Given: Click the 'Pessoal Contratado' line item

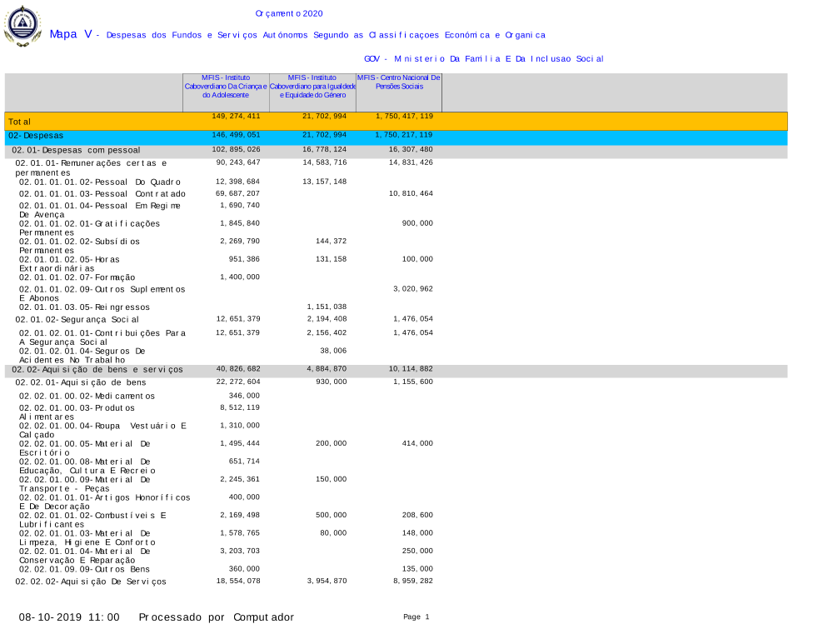Looking at the screenshot, I should pyautogui.click(x=102, y=194).
